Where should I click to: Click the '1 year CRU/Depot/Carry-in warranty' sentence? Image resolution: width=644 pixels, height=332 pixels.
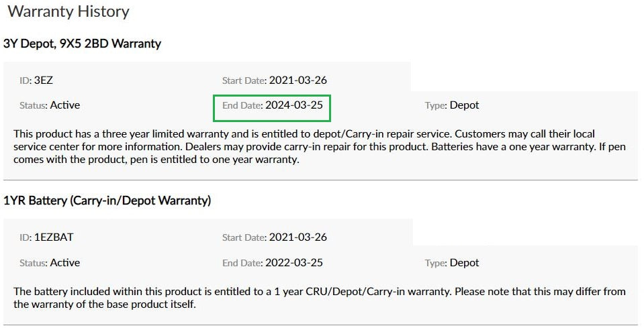pyautogui.click(x=201, y=292)
